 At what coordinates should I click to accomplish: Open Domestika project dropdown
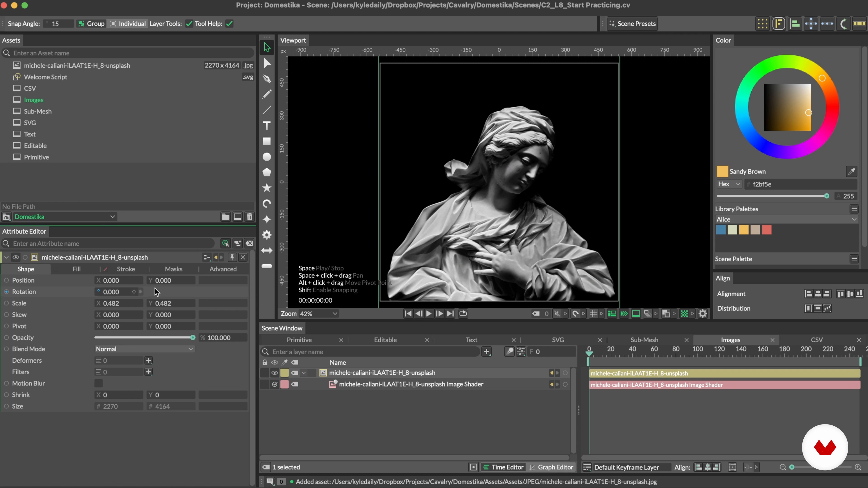coord(65,217)
